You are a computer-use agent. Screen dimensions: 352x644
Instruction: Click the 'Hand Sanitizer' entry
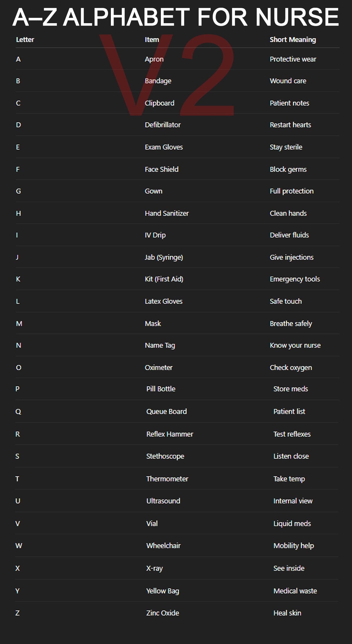(167, 213)
